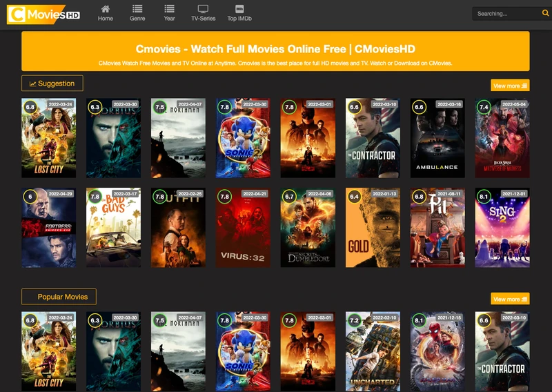Open The Northman poster in Popular Movies
This screenshot has height=392, width=552.
click(178, 351)
